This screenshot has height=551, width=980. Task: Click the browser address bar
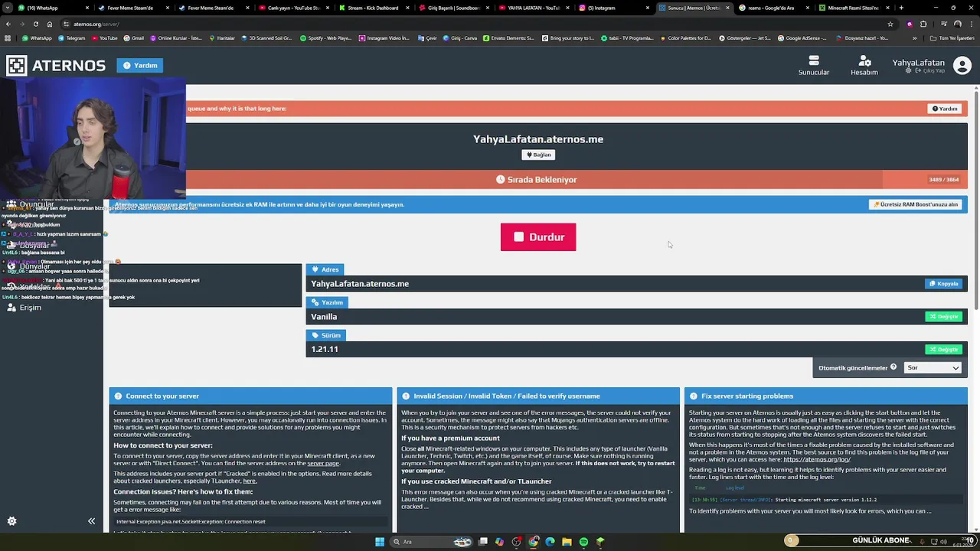point(475,24)
